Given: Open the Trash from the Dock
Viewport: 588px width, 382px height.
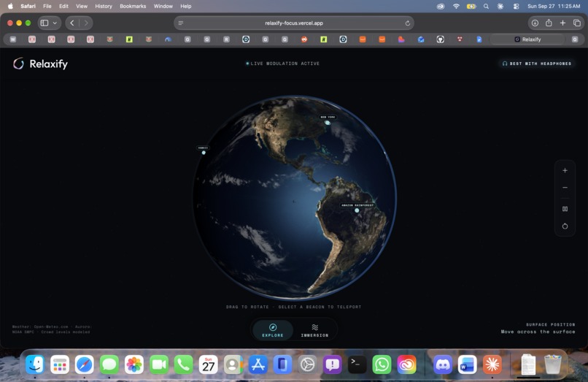Looking at the screenshot, I should pos(553,364).
